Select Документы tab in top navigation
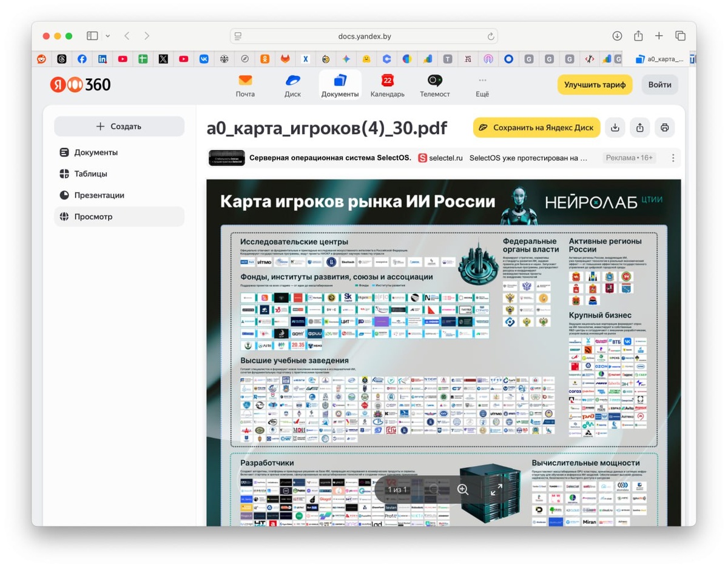The width and height of the screenshot is (728, 568). point(340,85)
